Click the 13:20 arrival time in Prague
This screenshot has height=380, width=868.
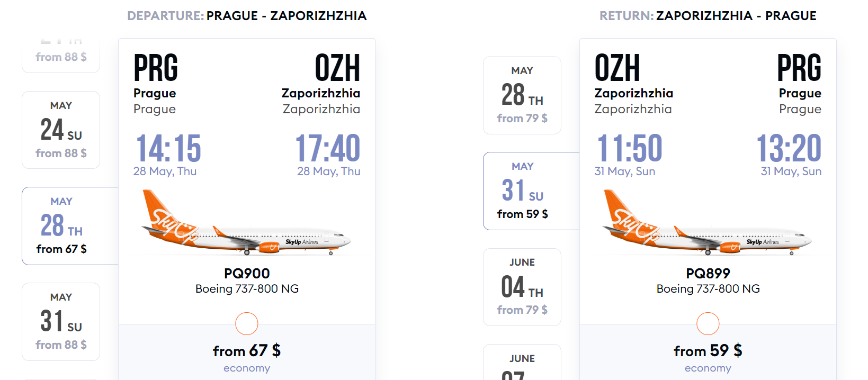[x=789, y=148]
